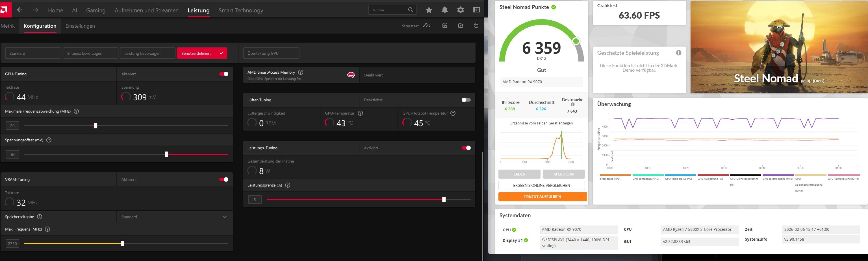Viewport: 868px width, 261px height.
Task: Click the Max. Frequenz value box 2750
Action: point(12,244)
